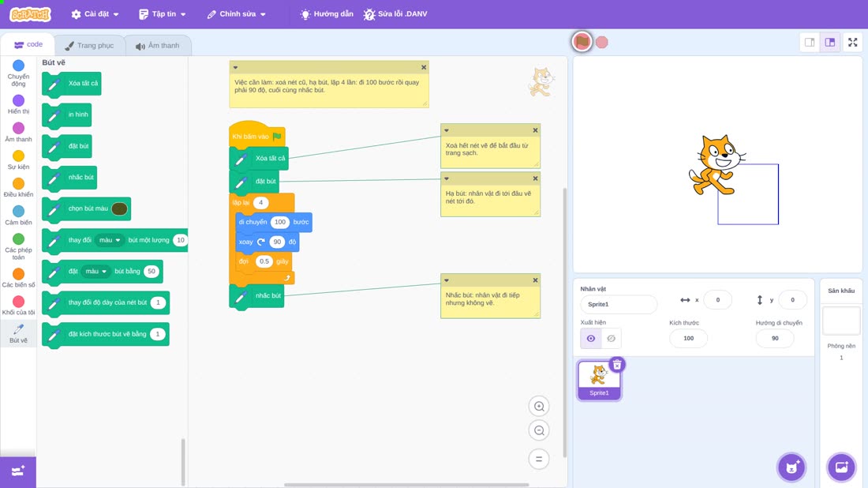868x488 pixels.
Task: Select the Bút vẽ pen category
Action: [x=18, y=333]
